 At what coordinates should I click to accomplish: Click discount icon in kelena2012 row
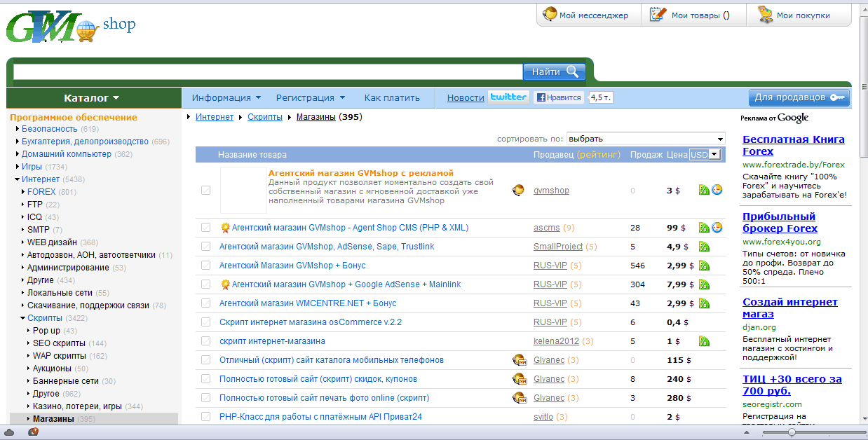click(704, 341)
